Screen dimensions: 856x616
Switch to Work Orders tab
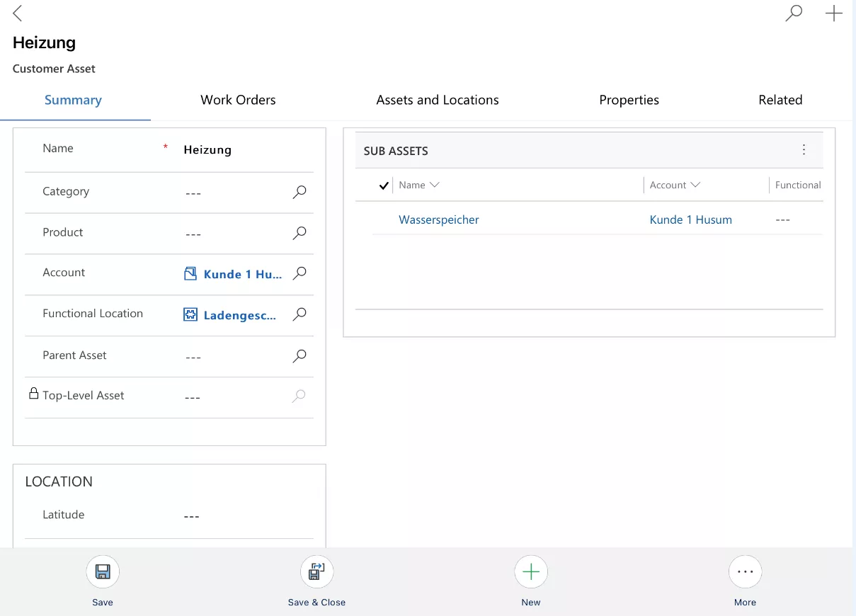pos(238,100)
